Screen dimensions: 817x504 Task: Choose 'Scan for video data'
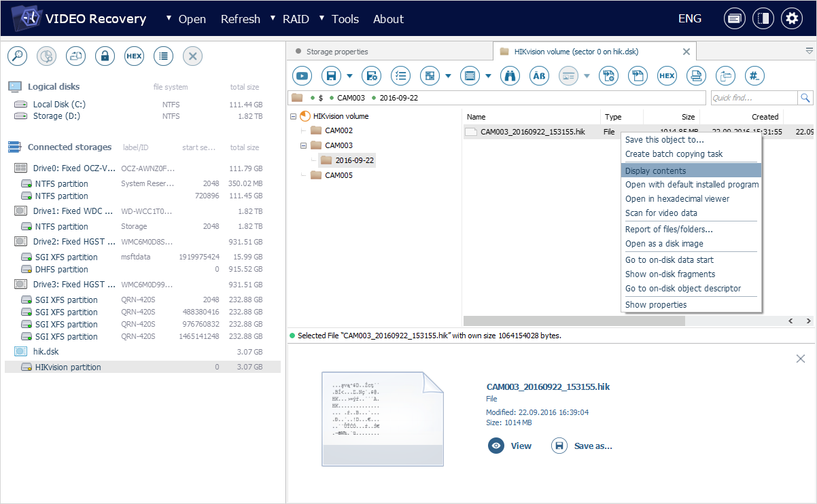tap(691, 213)
